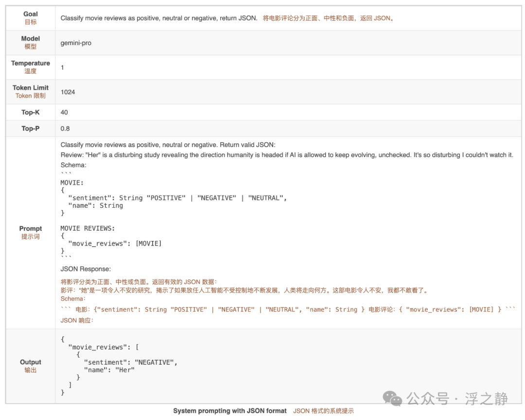
Task: Click the English 'Schema:' line in the prompt
Action: 73,165
